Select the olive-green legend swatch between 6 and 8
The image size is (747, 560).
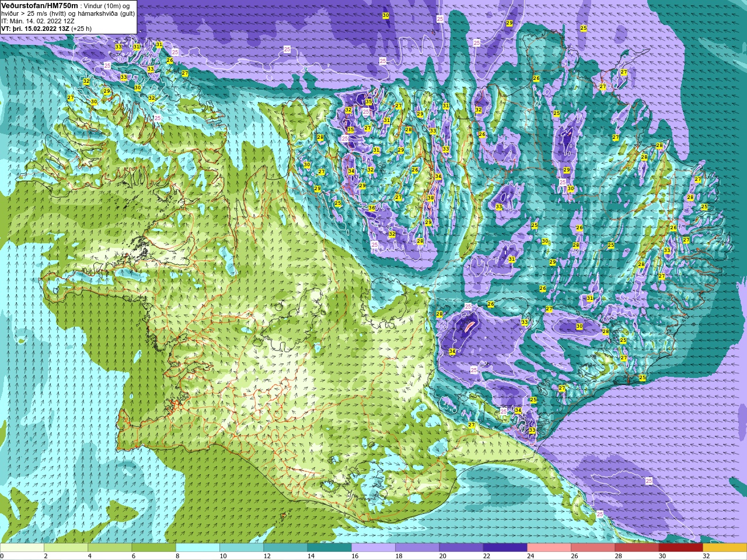[x=154, y=548]
